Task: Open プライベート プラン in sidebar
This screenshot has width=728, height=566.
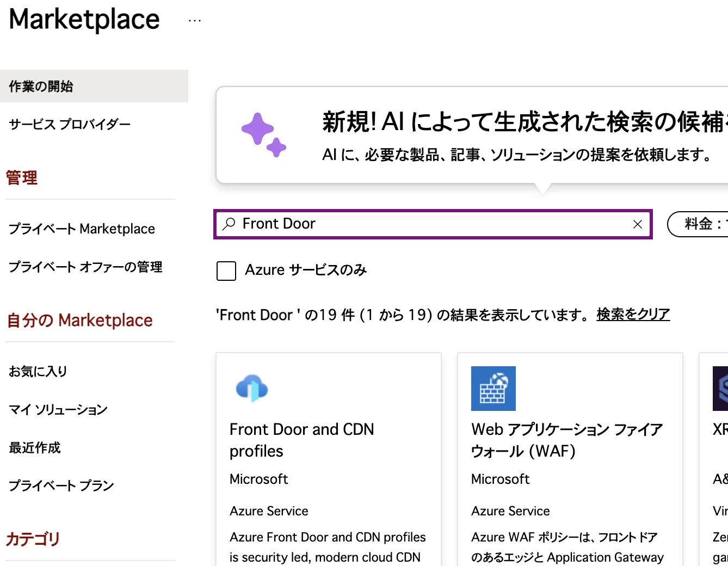Action: (61, 485)
